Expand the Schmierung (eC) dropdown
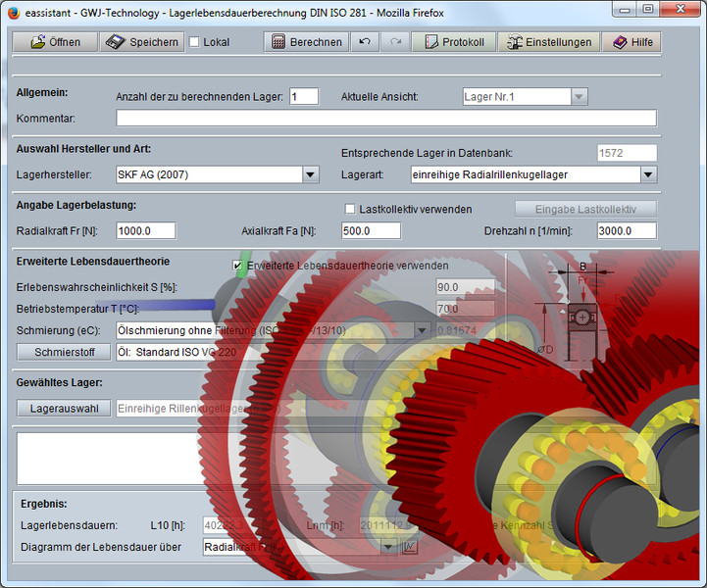This screenshot has width=707, height=588. point(422,330)
